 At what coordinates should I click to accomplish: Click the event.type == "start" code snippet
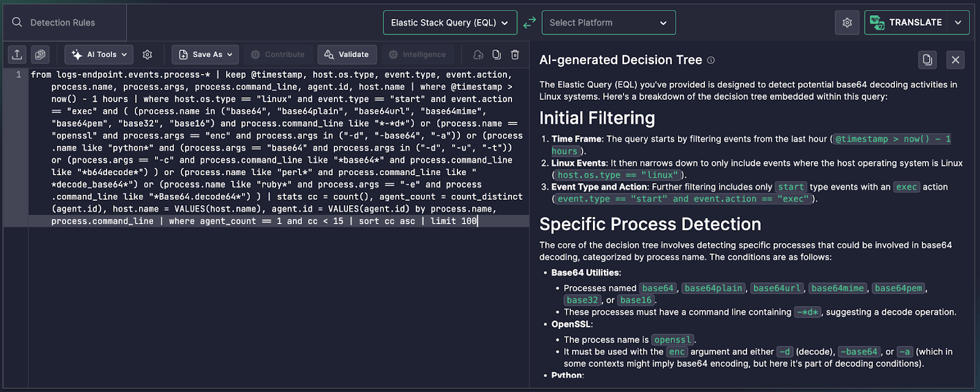click(684, 199)
